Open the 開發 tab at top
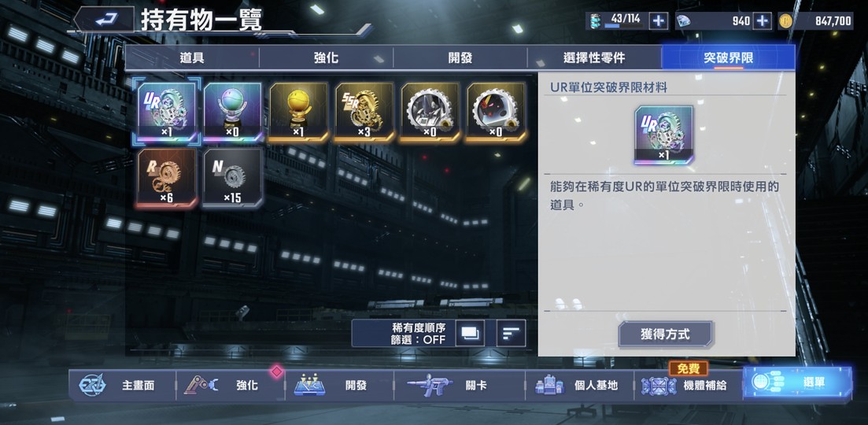This screenshot has width=868, height=425. click(x=460, y=57)
